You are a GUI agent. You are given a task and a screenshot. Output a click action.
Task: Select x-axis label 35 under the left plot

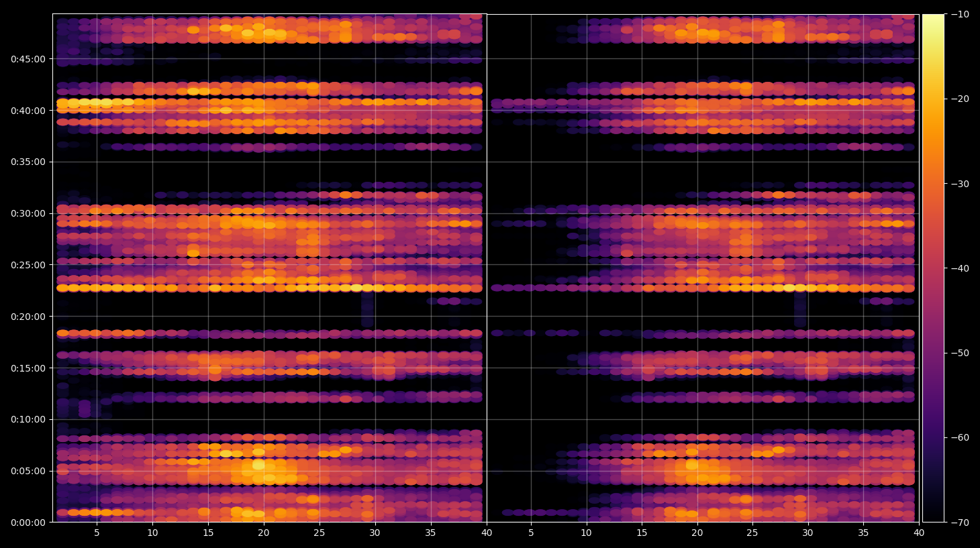tap(430, 533)
